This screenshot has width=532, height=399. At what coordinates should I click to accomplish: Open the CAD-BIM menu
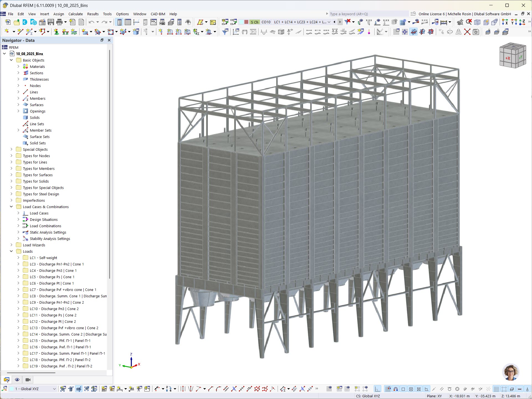point(158,14)
